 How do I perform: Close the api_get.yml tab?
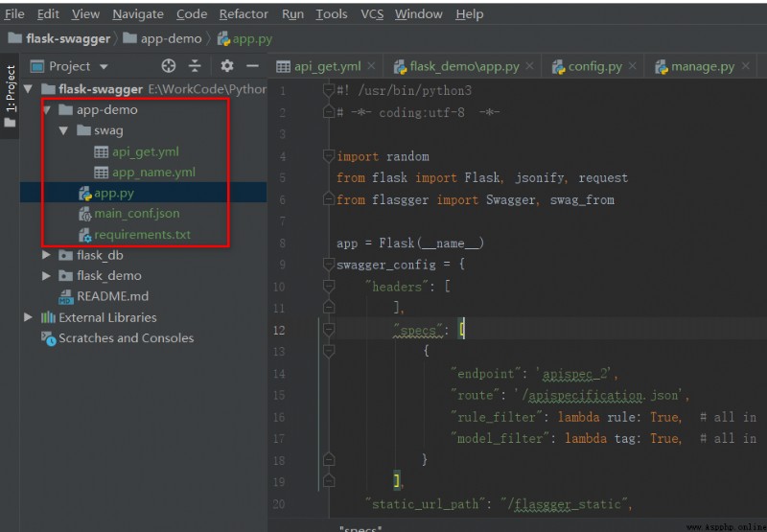click(371, 65)
